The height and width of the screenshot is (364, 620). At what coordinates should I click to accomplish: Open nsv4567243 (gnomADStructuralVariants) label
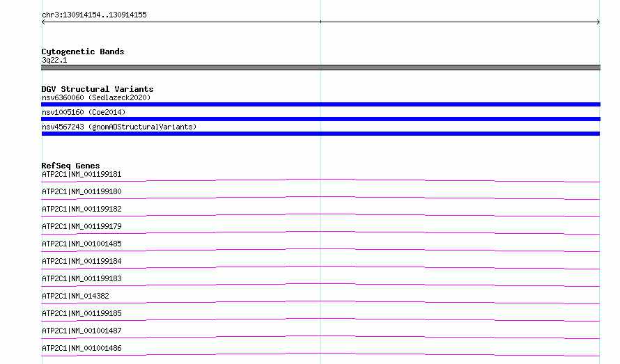[119, 127]
